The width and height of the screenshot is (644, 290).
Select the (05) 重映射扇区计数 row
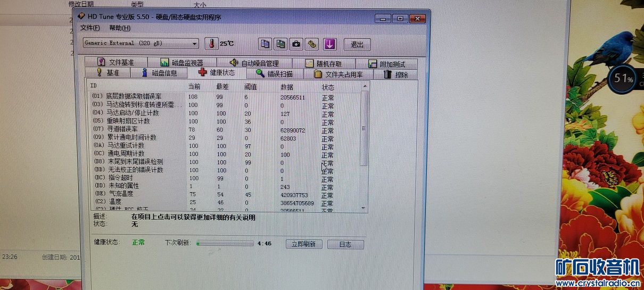coord(225,121)
